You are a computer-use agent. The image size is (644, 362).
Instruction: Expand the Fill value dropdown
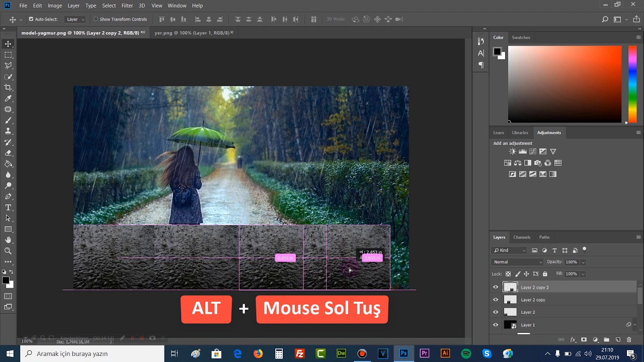click(583, 274)
